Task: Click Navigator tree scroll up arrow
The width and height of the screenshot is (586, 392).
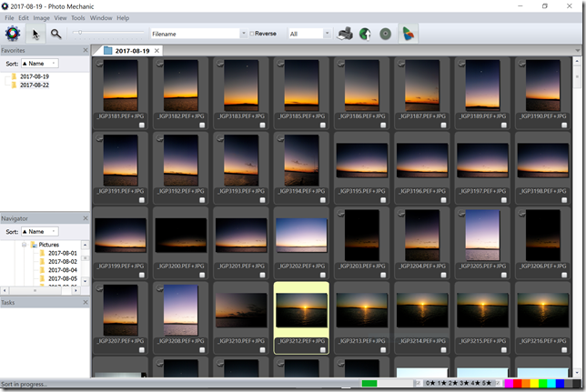Action: click(86, 246)
